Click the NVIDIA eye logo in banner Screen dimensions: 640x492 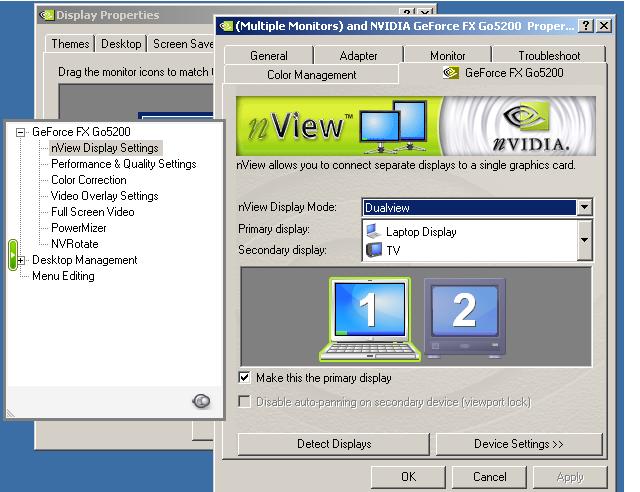(527, 116)
